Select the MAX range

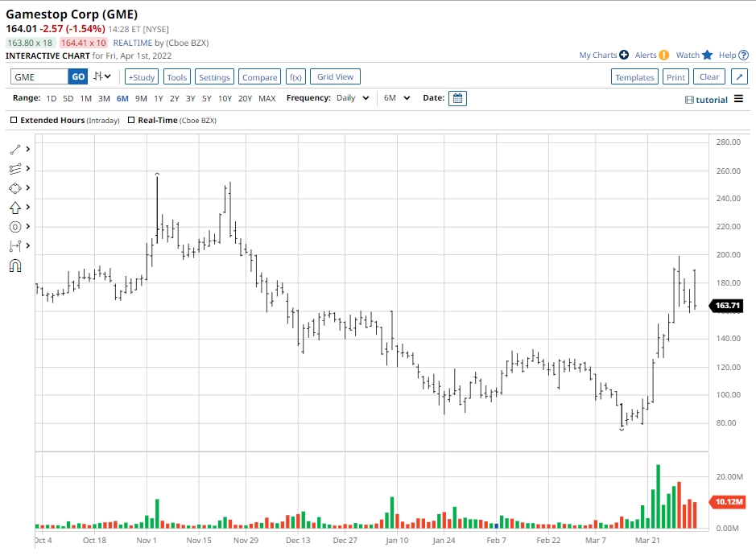point(267,98)
